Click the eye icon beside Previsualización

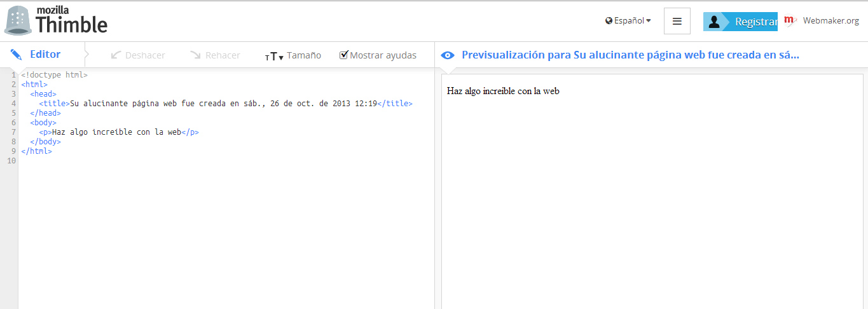(x=448, y=55)
